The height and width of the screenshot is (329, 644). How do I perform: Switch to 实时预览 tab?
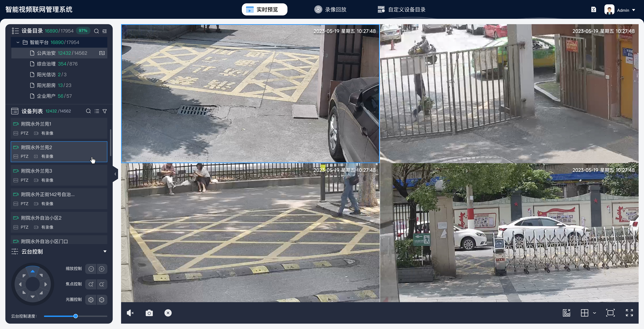coord(265,10)
